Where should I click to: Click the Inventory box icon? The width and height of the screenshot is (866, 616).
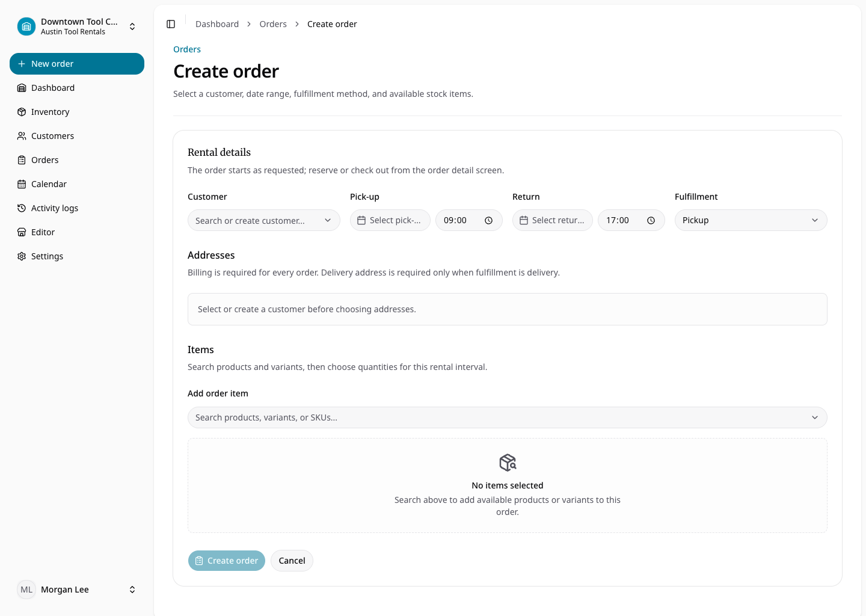(x=22, y=112)
